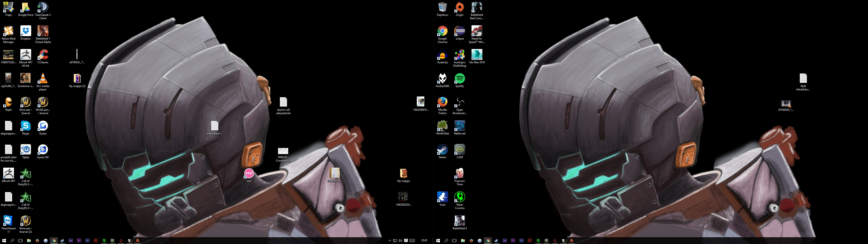This screenshot has width=868, height=244.
Task: Click the 23.01 taskbar clock
Action: click(424, 241)
